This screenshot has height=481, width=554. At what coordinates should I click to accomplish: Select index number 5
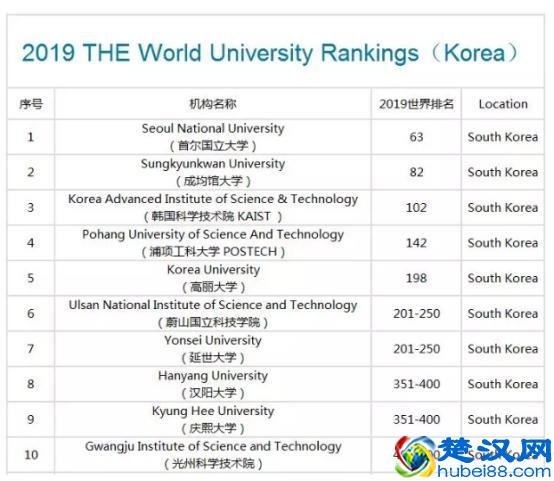point(31,278)
